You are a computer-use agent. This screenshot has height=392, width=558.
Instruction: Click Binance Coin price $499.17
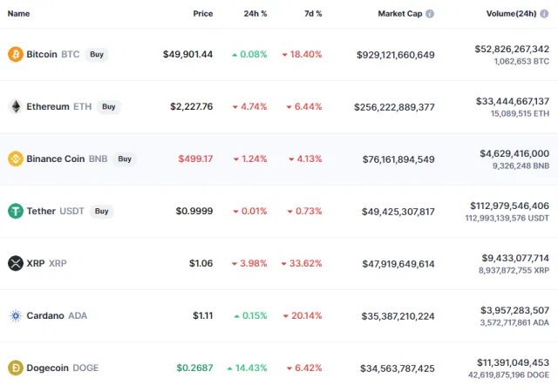click(195, 159)
